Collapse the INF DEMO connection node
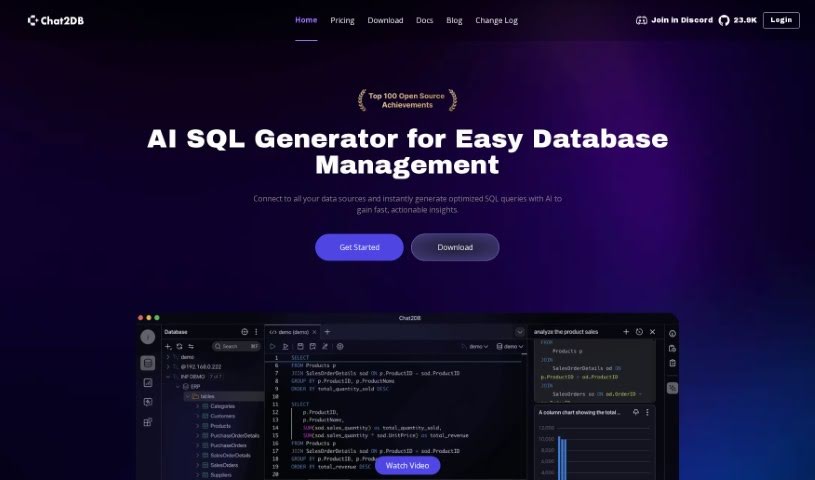Viewport: 815px width, 480px height. tap(168, 377)
